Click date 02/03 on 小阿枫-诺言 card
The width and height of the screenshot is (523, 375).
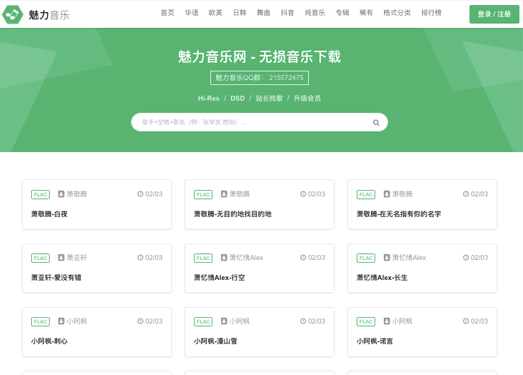tap(479, 321)
